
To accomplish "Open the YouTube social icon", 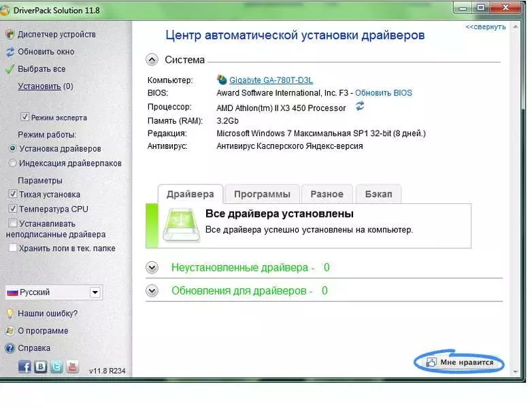I will coord(72,367).
